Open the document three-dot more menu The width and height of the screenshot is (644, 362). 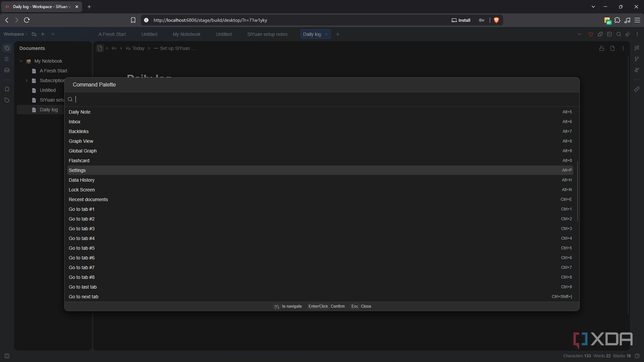pyautogui.click(x=623, y=48)
